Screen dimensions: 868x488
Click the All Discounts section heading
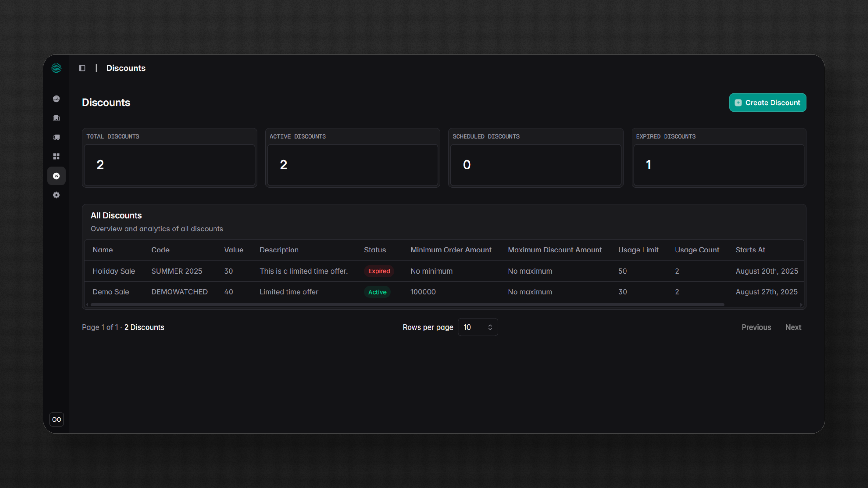116,215
